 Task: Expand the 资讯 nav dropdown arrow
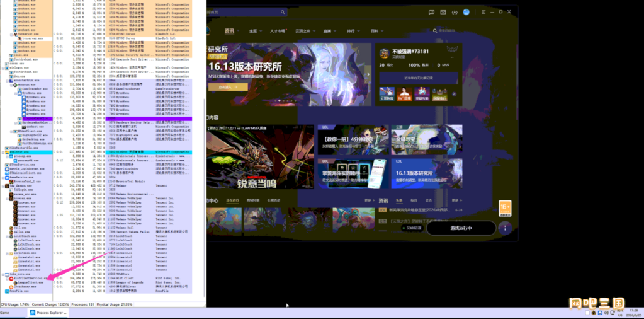(x=237, y=31)
